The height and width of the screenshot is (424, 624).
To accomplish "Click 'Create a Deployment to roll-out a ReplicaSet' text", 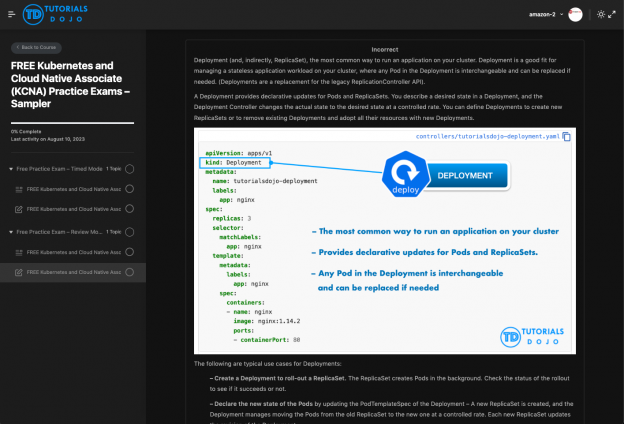I will pos(277,378).
